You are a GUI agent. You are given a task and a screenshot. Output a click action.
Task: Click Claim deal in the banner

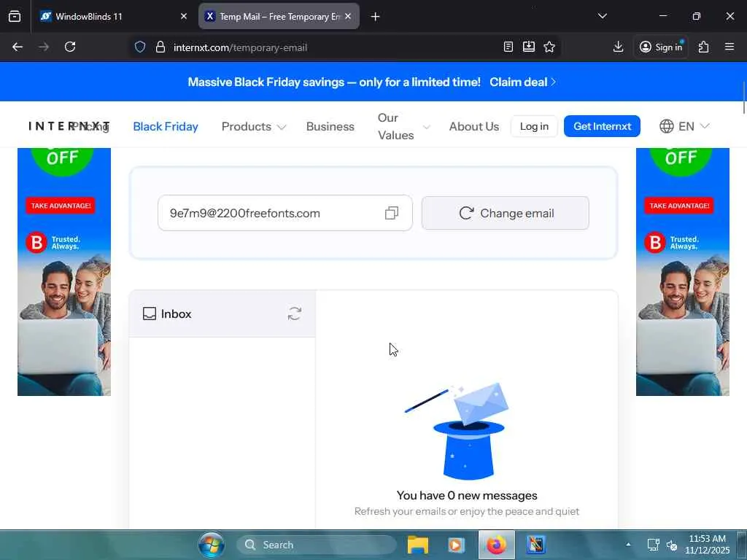522,82
